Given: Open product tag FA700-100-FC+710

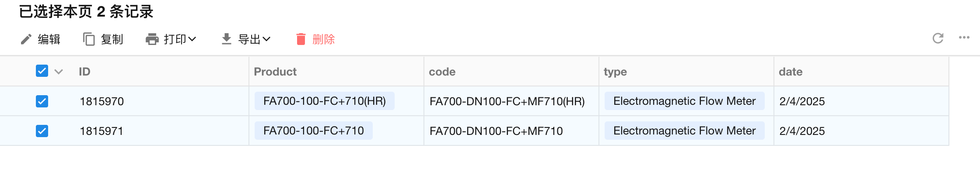Looking at the screenshot, I should 313,131.
